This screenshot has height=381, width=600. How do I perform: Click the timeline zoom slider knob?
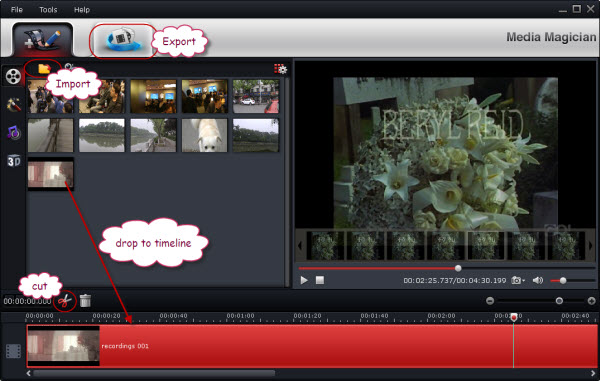(x=559, y=301)
